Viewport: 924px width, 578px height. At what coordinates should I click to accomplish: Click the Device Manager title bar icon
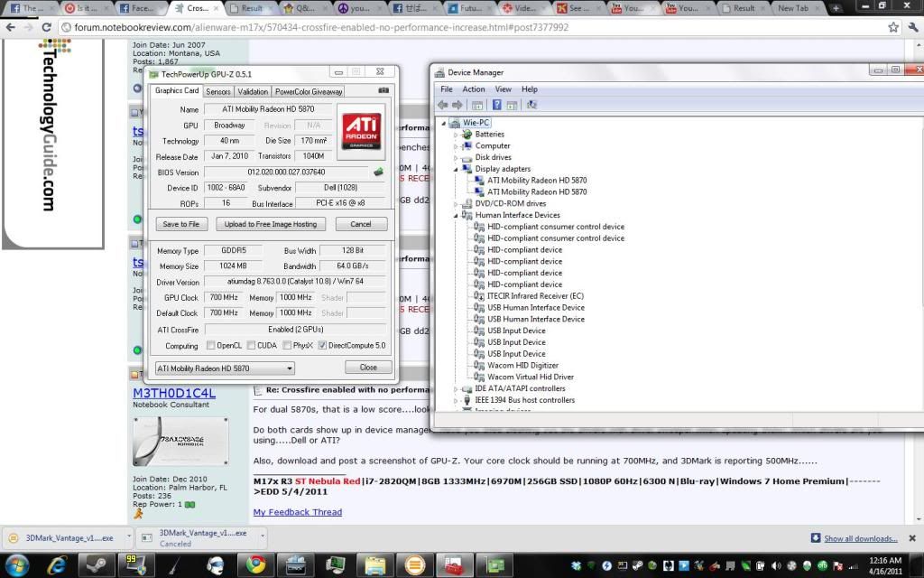[439, 72]
